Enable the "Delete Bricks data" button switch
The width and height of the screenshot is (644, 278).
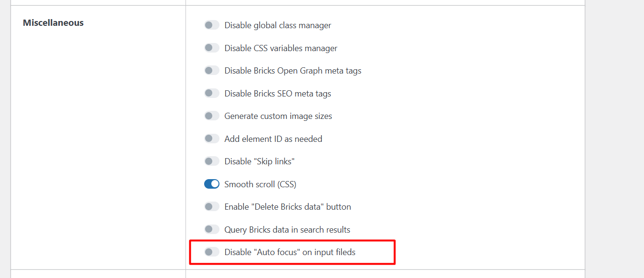(x=212, y=207)
